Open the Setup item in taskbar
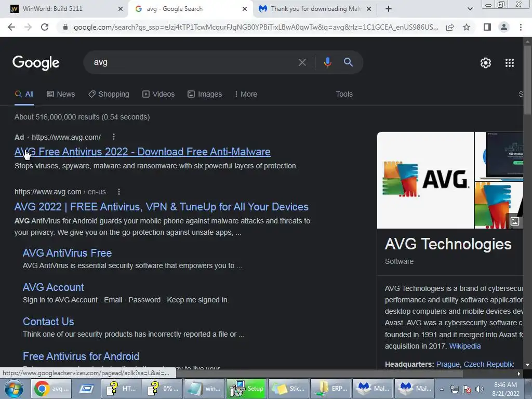 [247, 389]
